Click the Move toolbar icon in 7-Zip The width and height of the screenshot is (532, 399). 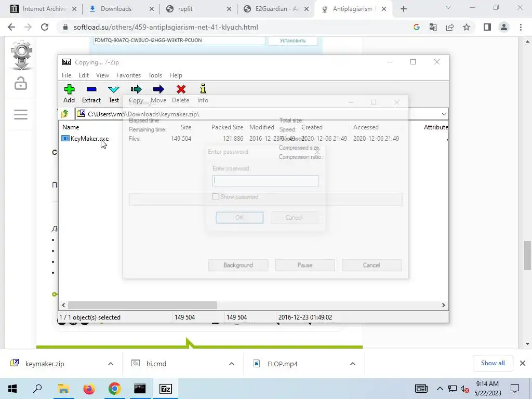158,89
